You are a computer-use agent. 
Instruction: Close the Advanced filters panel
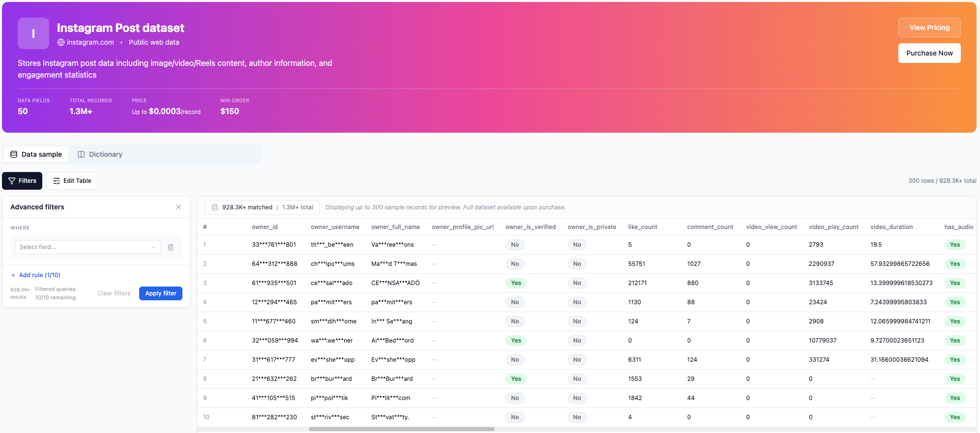pos(178,207)
